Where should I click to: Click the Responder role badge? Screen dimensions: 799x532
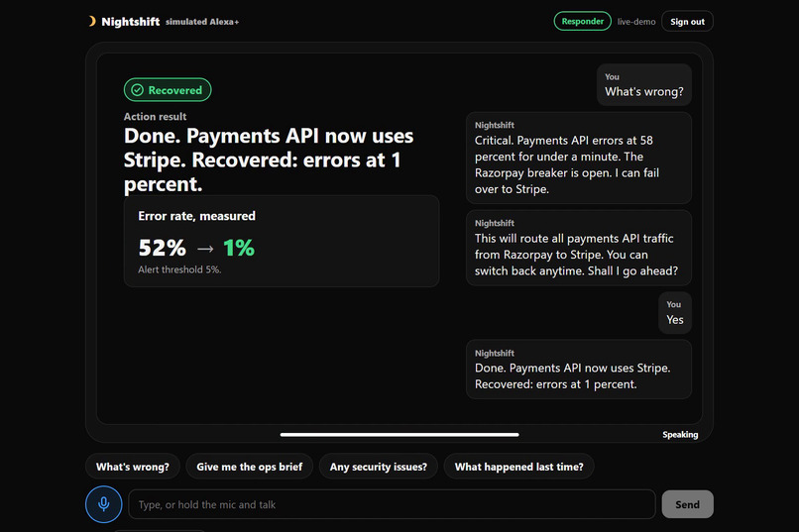583,22
